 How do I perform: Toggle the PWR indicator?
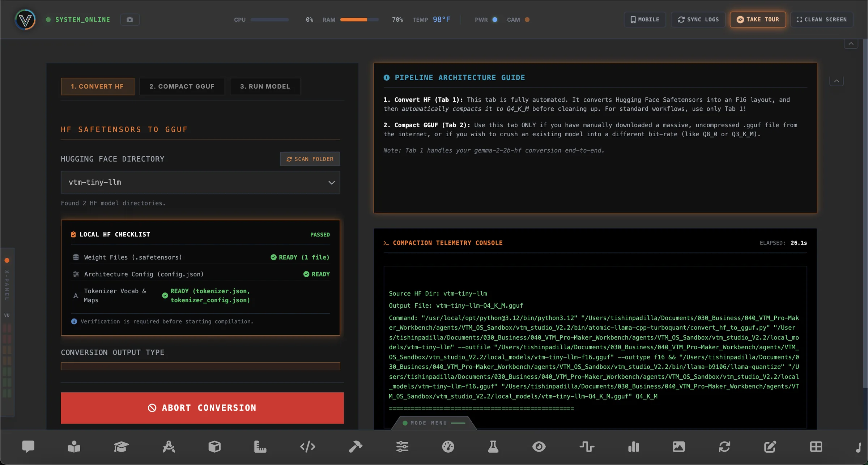click(495, 20)
